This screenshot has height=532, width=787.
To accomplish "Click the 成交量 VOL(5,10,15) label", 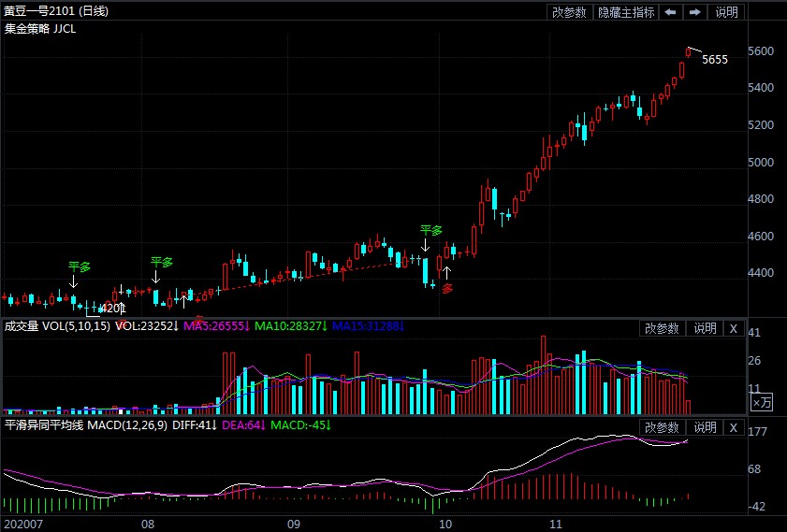I will pyautogui.click(x=57, y=326).
